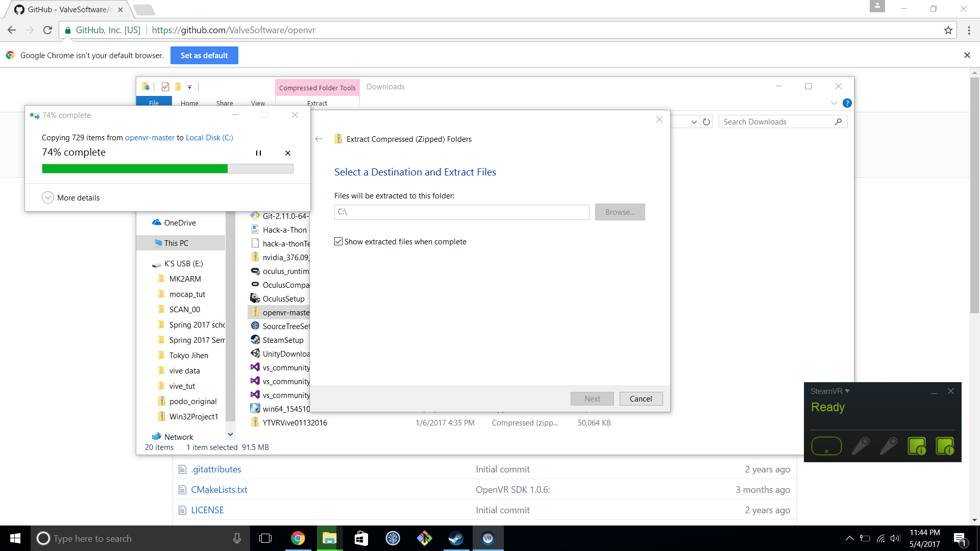The width and height of the screenshot is (980, 551).
Task: Show hidden system tray icons
Action: coord(849,538)
